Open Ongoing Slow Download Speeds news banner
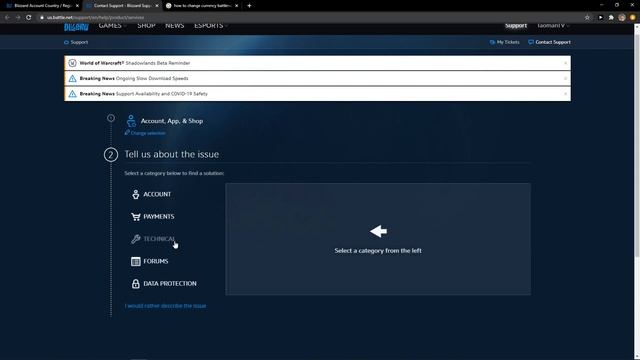The width and height of the screenshot is (640, 360). click(317, 78)
